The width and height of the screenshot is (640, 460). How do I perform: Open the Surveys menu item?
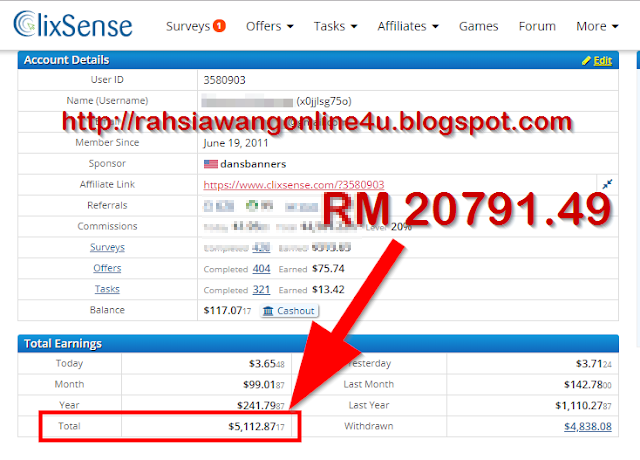[x=188, y=26]
